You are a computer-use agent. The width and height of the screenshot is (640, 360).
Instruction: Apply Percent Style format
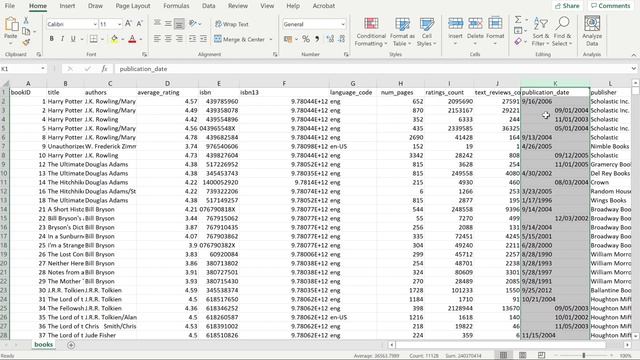306,39
